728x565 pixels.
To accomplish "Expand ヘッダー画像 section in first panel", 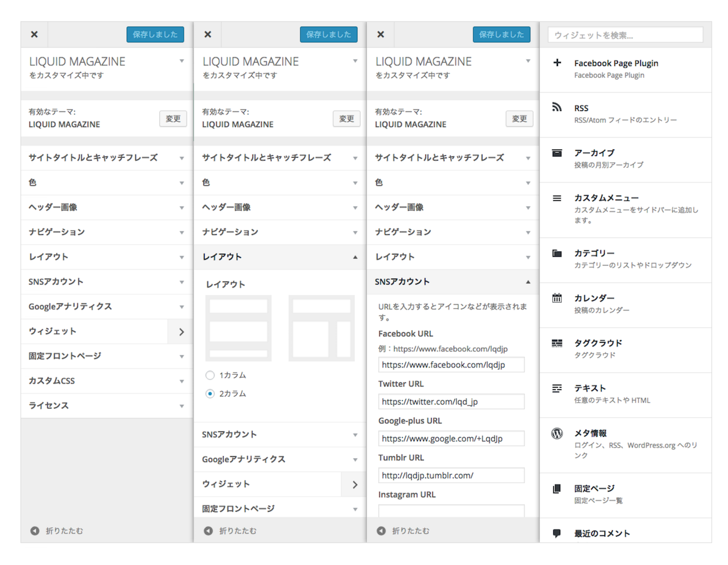I will coord(106,207).
